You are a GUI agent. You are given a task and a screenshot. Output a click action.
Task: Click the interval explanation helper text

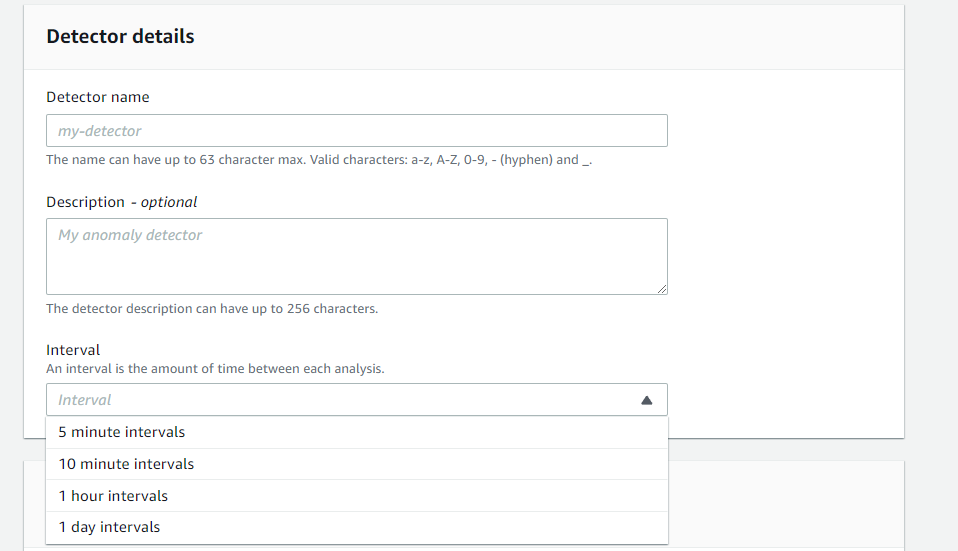point(215,369)
